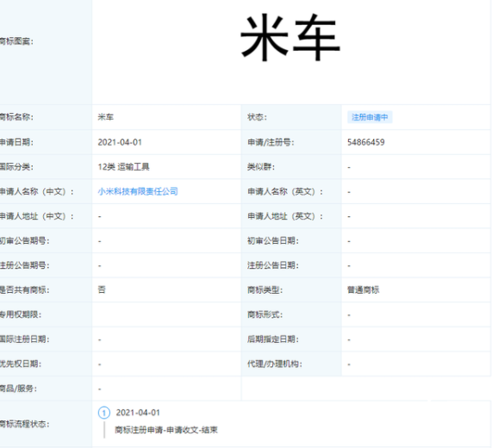The width and height of the screenshot is (492, 448).
Task: Click the 12类 运输工具 classification value
Action: (x=123, y=167)
